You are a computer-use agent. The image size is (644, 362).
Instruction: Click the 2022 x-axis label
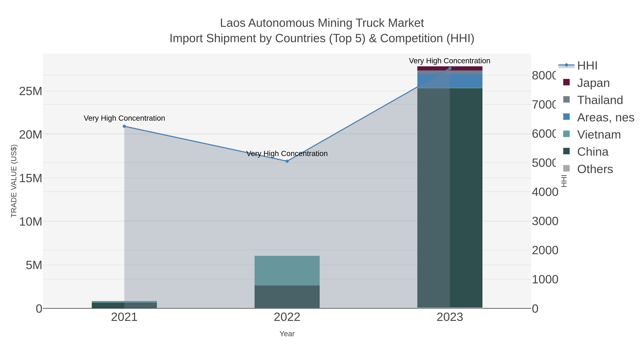287,317
